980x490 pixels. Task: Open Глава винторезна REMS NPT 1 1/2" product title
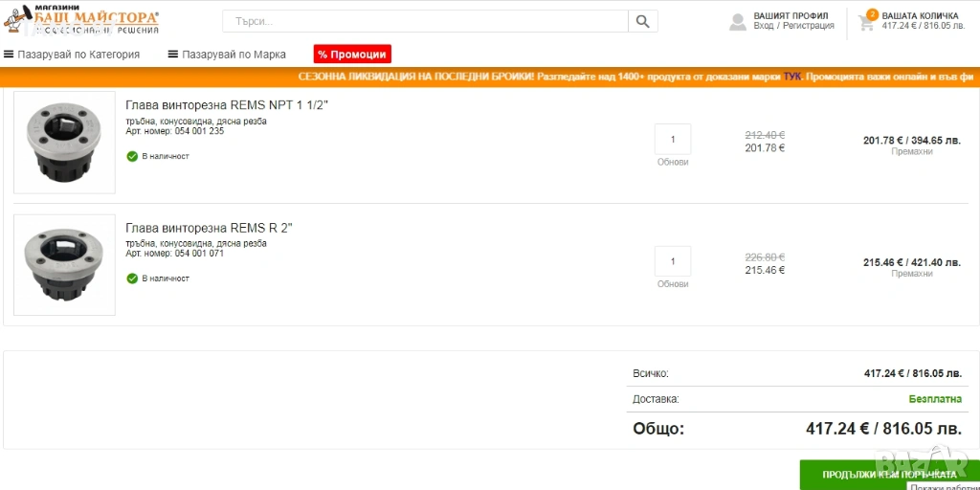pyautogui.click(x=227, y=105)
